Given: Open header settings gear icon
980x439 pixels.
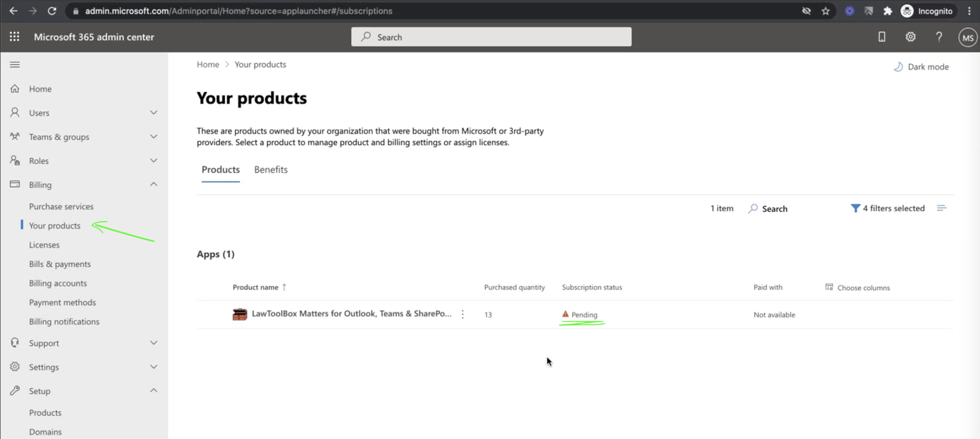Looking at the screenshot, I should tap(910, 37).
